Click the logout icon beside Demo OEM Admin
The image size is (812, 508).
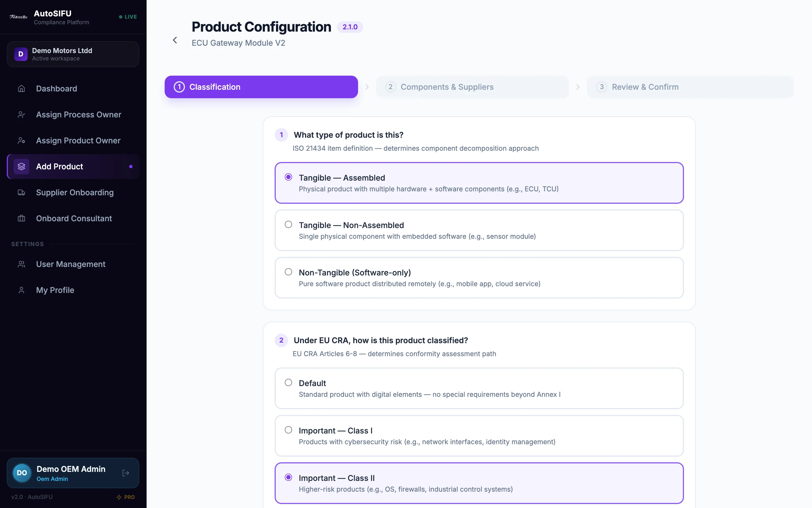tap(126, 473)
